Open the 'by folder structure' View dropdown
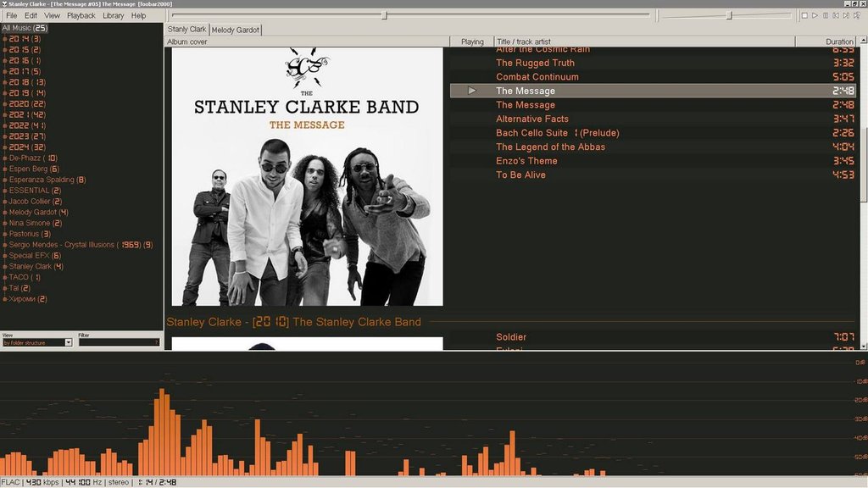This screenshot has width=868, height=488. point(37,342)
